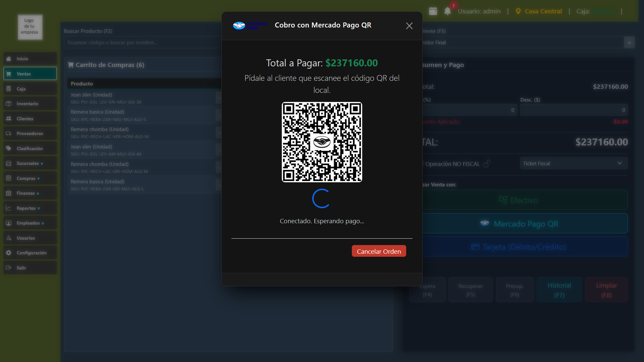Screen dimensions: 644x362
Task: Open the calendar icon in header
Action: [x=433, y=11]
